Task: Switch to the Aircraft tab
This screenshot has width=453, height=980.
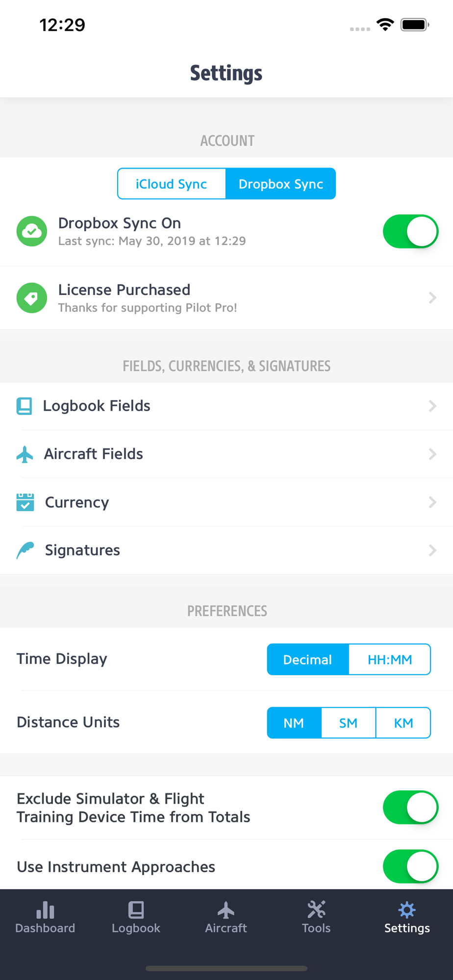Action: point(226,917)
